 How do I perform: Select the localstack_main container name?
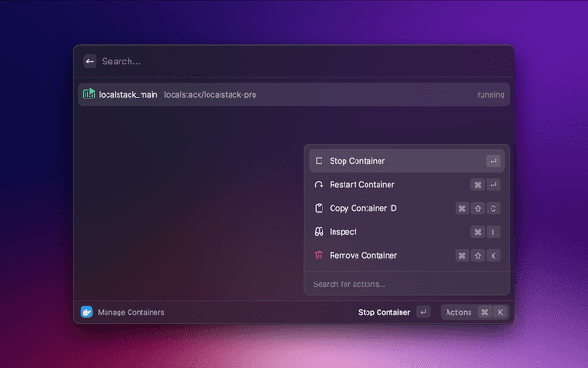[x=128, y=95]
